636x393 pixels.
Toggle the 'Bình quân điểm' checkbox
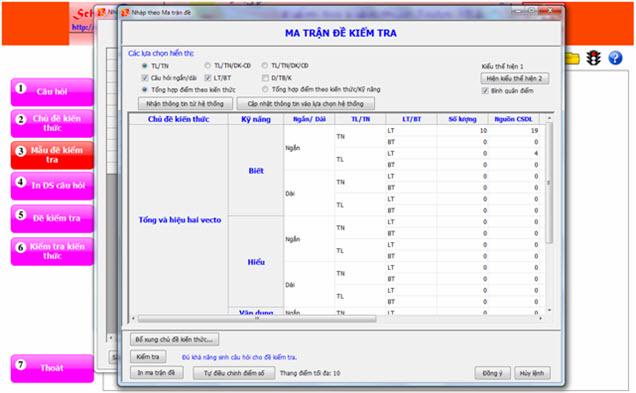485,90
